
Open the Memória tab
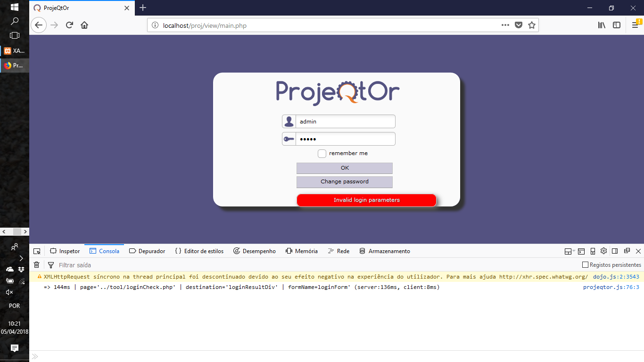(x=302, y=251)
